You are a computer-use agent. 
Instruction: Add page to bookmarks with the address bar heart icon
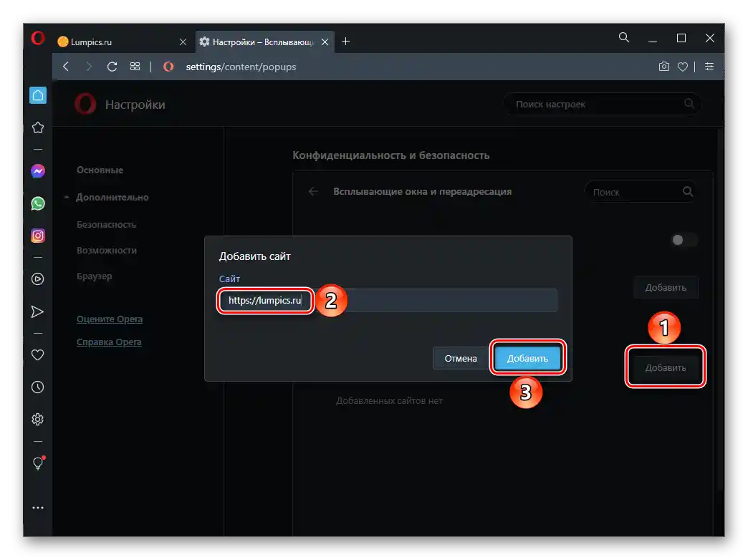[x=683, y=67]
